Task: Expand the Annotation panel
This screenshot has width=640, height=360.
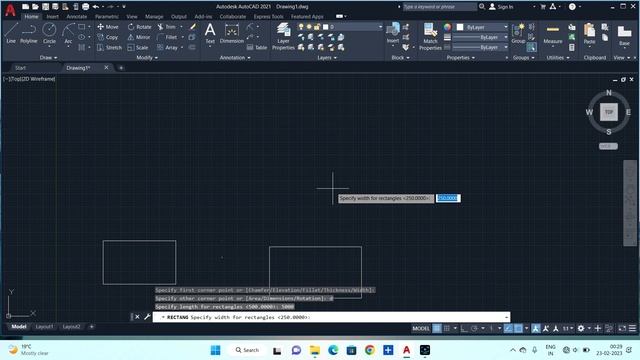Action: (235, 58)
